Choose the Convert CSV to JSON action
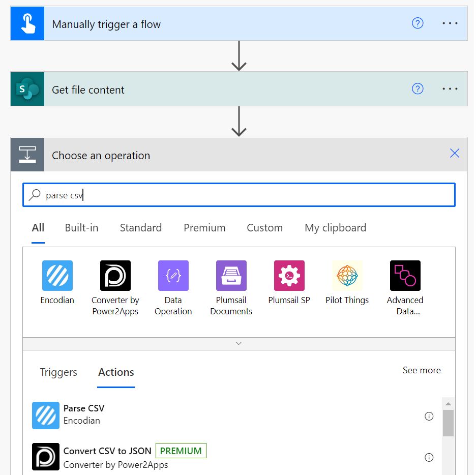Image resolution: width=476 pixels, height=475 pixels. click(232, 457)
